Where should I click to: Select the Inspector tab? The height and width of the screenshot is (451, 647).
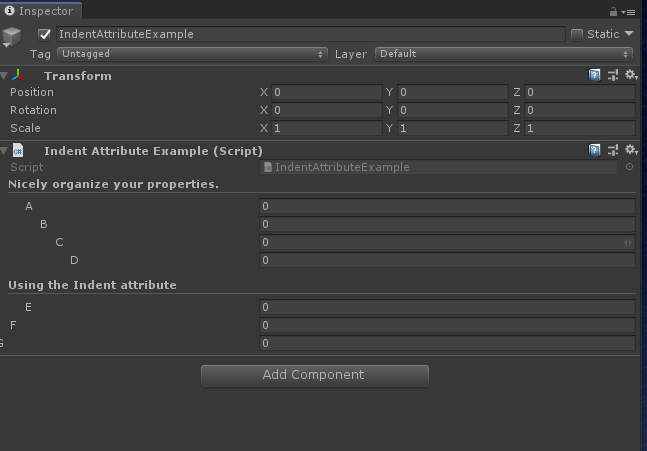pyautogui.click(x=40, y=11)
